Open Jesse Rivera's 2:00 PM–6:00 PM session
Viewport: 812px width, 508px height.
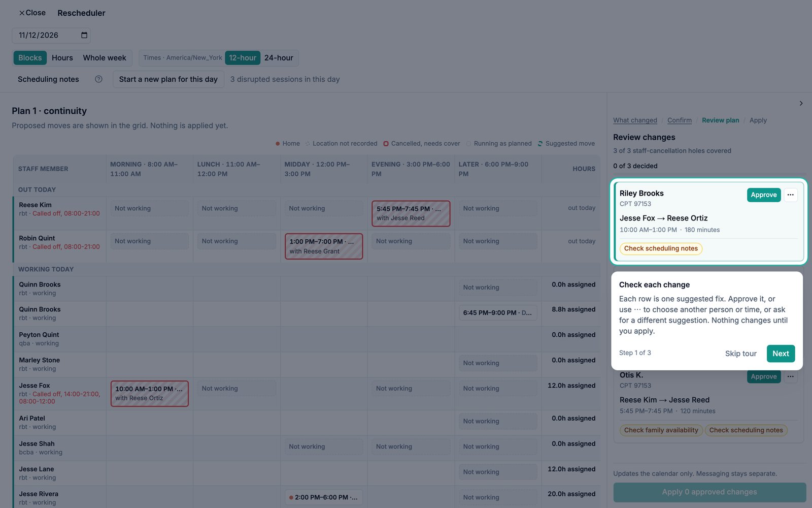click(x=324, y=497)
